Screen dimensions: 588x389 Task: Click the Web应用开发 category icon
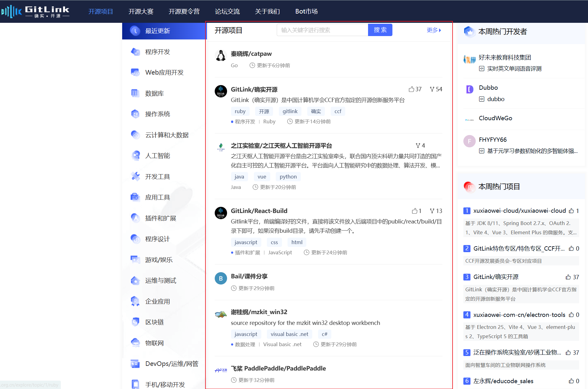(x=135, y=72)
